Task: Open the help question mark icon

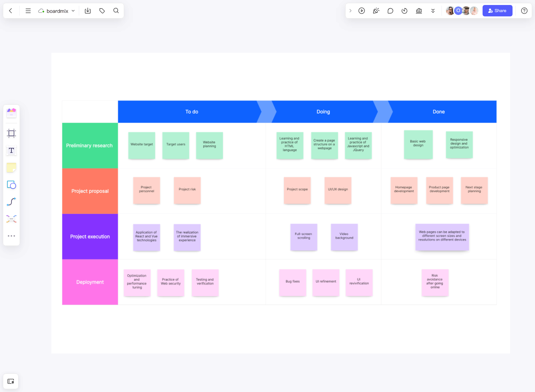Action: (x=524, y=11)
